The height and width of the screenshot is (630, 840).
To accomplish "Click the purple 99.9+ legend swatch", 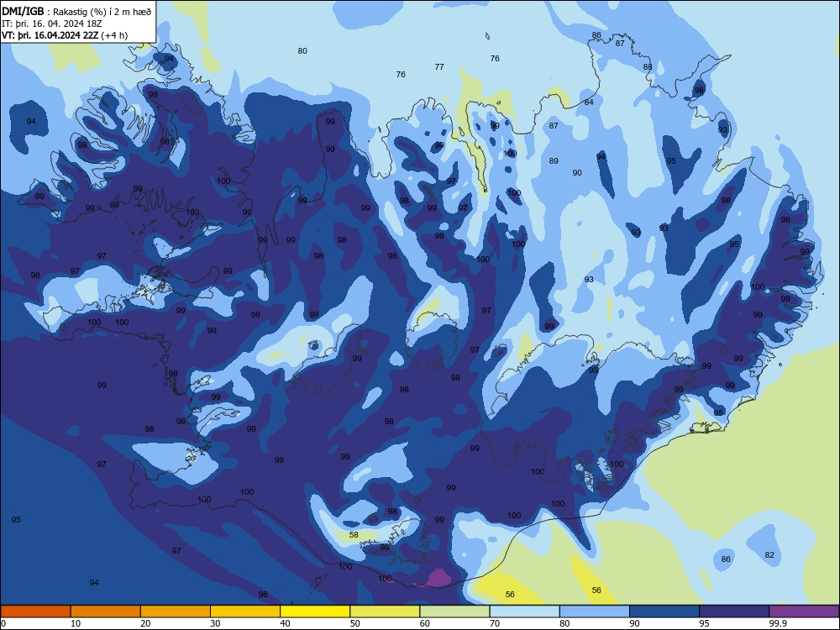I will tap(804, 612).
